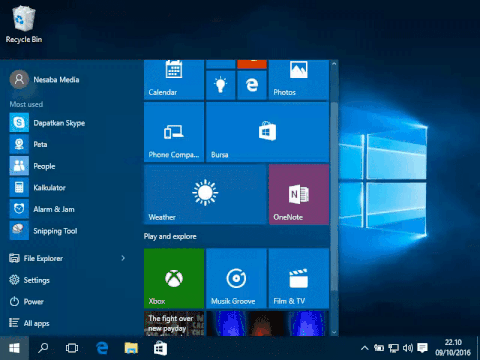Image resolution: width=480 pixels, height=360 pixels.
Task: Open Action Center notifications icon
Action: click(x=423, y=348)
